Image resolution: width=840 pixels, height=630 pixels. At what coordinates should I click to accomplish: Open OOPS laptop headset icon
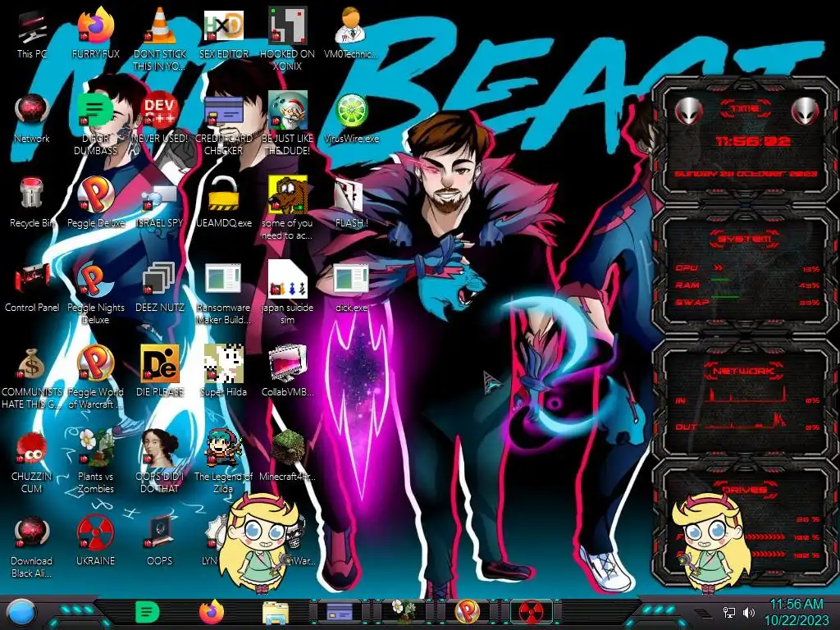(x=160, y=533)
